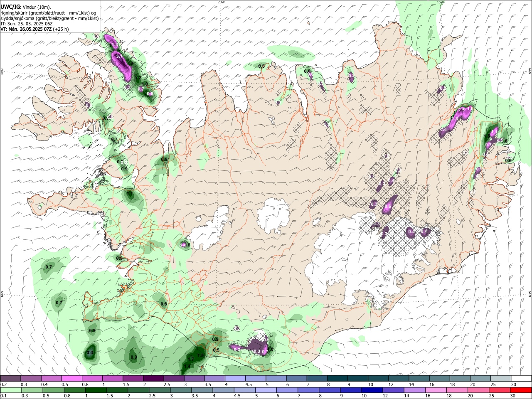This screenshot has height=399, width=532.
Task: Click the snow legend swatch for 0.5–0.8 mm
Action: tap(72, 379)
